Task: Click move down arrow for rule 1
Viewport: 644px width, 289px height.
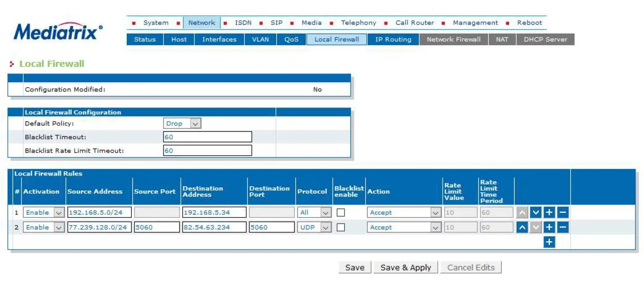Action: [535, 212]
